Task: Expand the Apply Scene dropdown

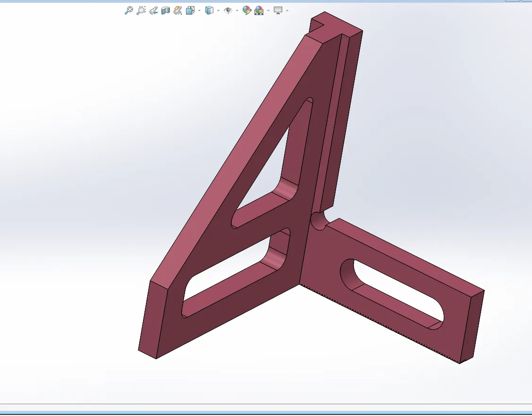Action: pos(269,10)
